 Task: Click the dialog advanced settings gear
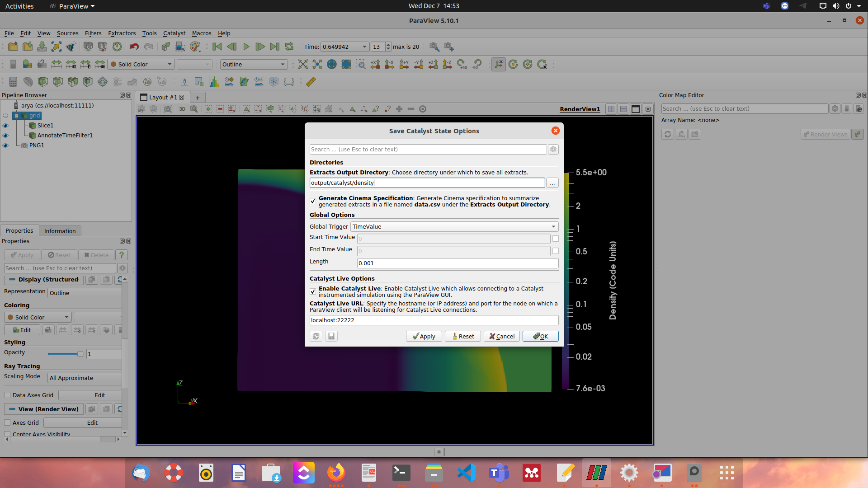point(553,149)
